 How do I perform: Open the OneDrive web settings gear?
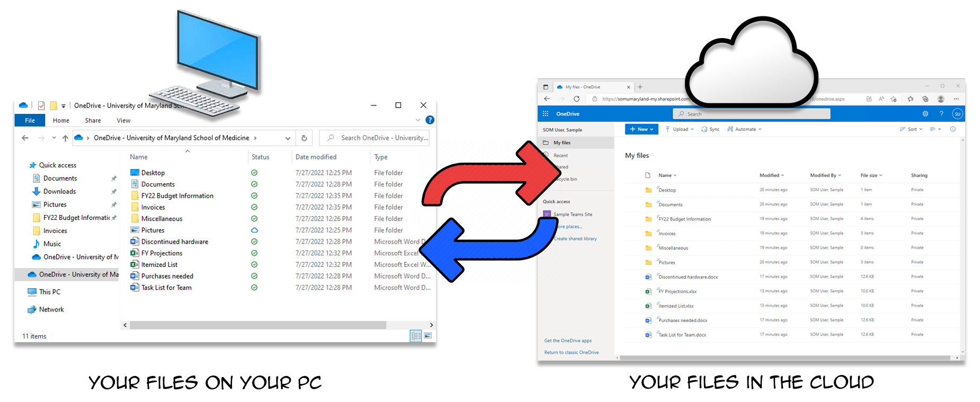[x=925, y=114]
